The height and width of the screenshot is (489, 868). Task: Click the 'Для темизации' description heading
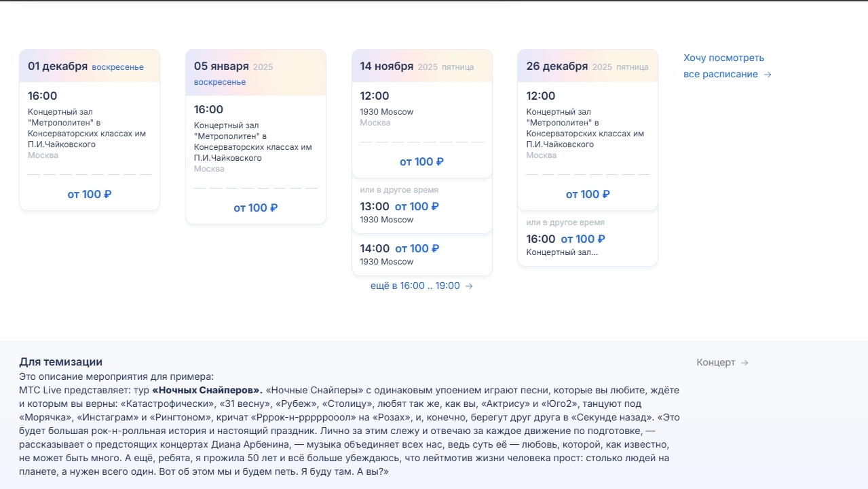[61, 362]
